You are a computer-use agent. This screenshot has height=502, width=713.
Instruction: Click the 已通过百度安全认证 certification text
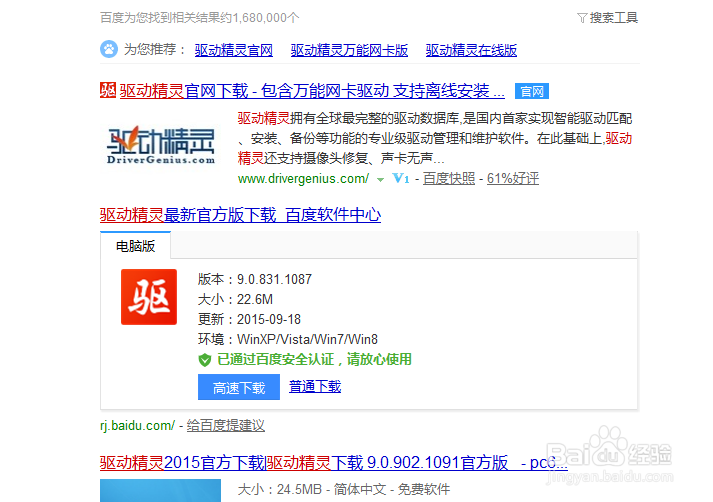coord(314,359)
